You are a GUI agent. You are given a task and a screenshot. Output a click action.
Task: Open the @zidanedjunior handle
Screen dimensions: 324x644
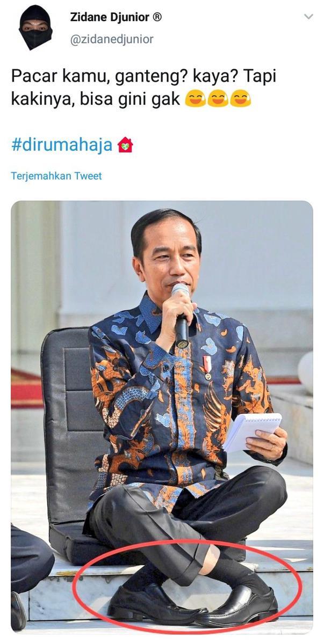click(x=112, y=39)
